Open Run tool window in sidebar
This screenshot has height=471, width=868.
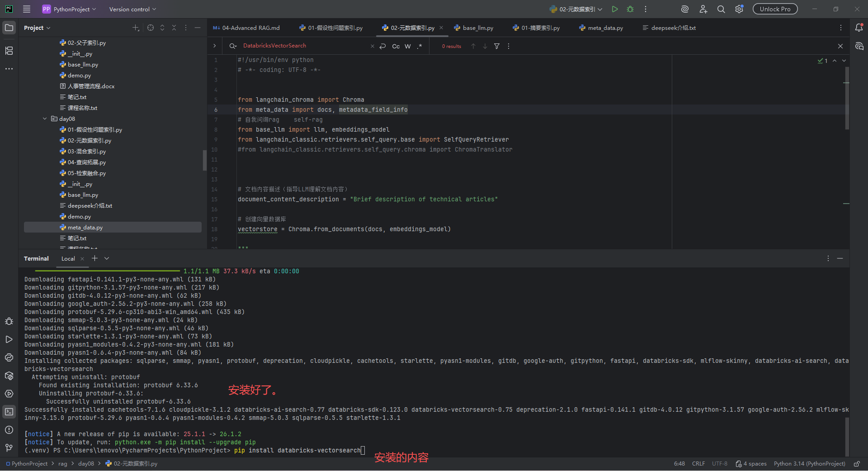[9, 339]
